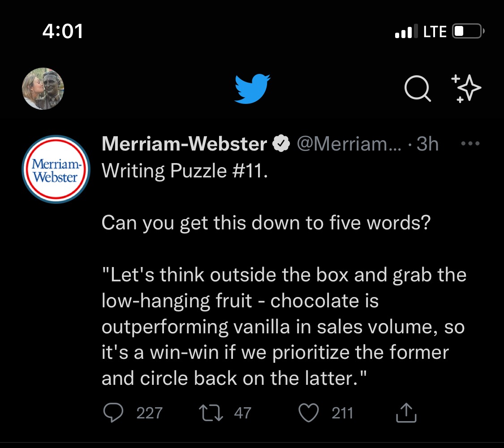This screenshot has height=448, width=504.
Task: Tap the verified badge beside Merriam-Webster
Action: click(x=281, y=144)
